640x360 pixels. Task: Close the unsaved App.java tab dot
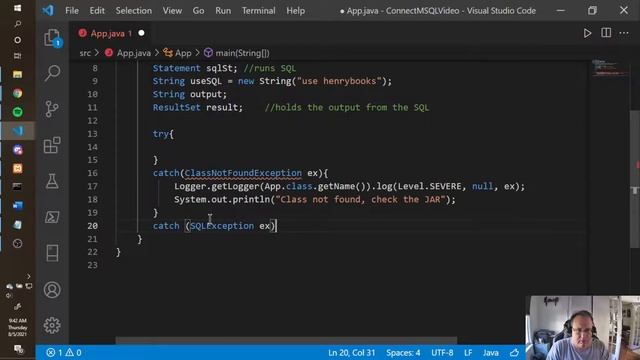coord(141,33)
